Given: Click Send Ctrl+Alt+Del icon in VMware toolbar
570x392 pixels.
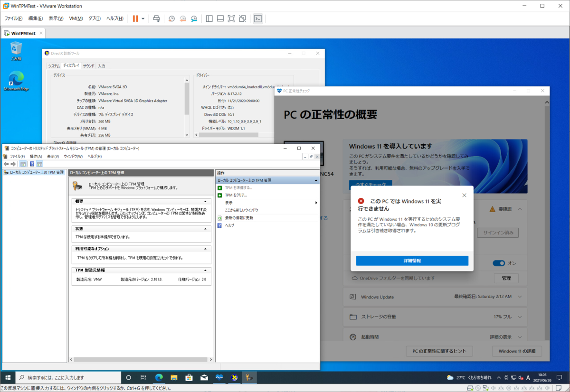Looking at the screenshot, I should click(156, 19).
